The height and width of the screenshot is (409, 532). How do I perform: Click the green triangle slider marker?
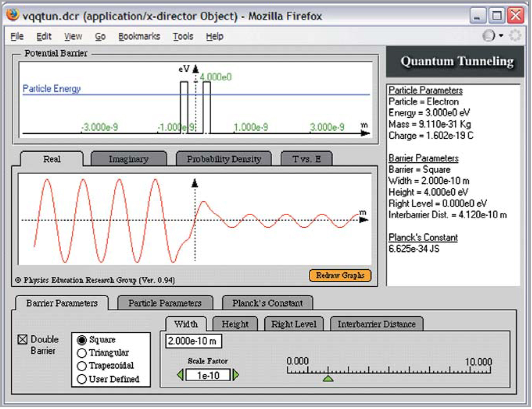tap(328, 378)
